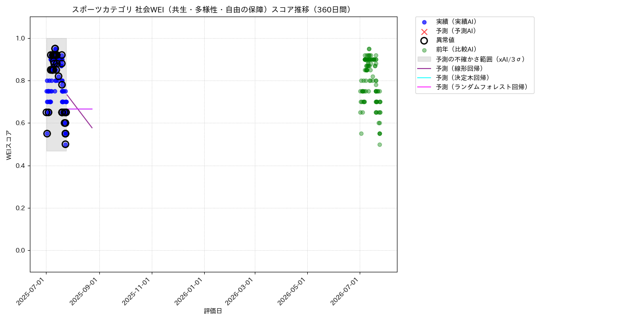The width and height of the screenshot is (644, 322).
Task: Click the 1.0 y-axis tick label
Action: click(21, 38)
